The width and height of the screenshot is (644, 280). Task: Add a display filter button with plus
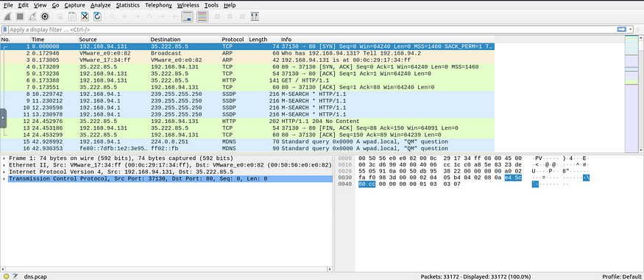(638, 29)
